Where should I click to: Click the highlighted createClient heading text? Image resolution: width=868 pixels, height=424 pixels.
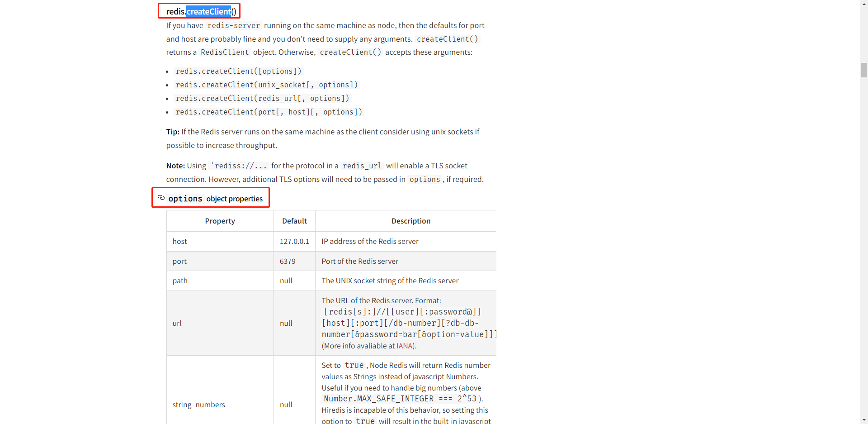coord(208,11)
